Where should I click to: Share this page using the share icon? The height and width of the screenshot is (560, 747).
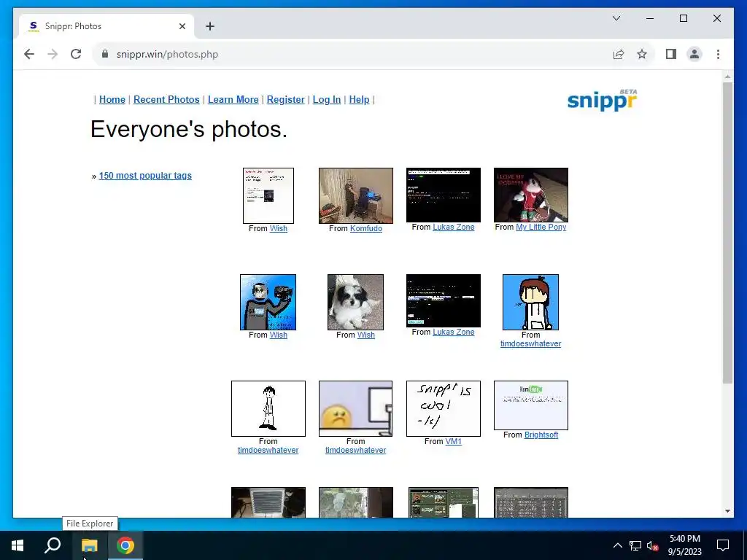point(619,54)
